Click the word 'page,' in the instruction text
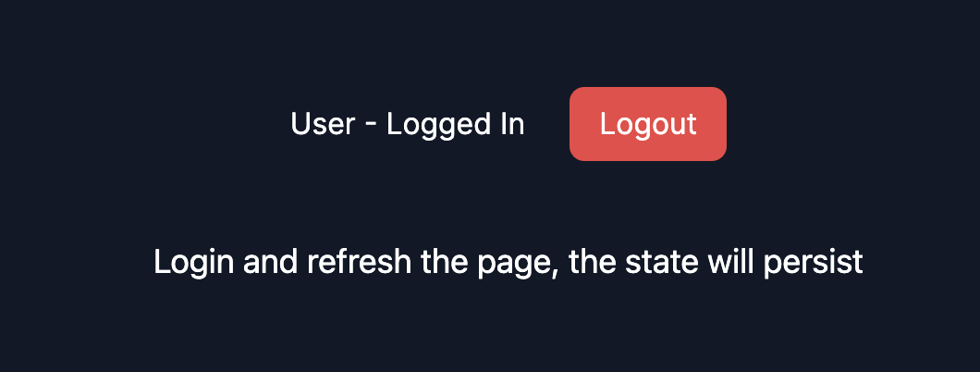The width and height of the screenshot is (980, 372). coord(518,264)
